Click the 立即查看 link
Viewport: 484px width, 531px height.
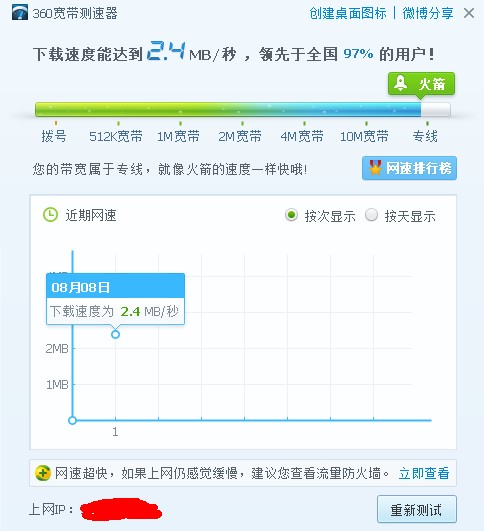point(424,473)
